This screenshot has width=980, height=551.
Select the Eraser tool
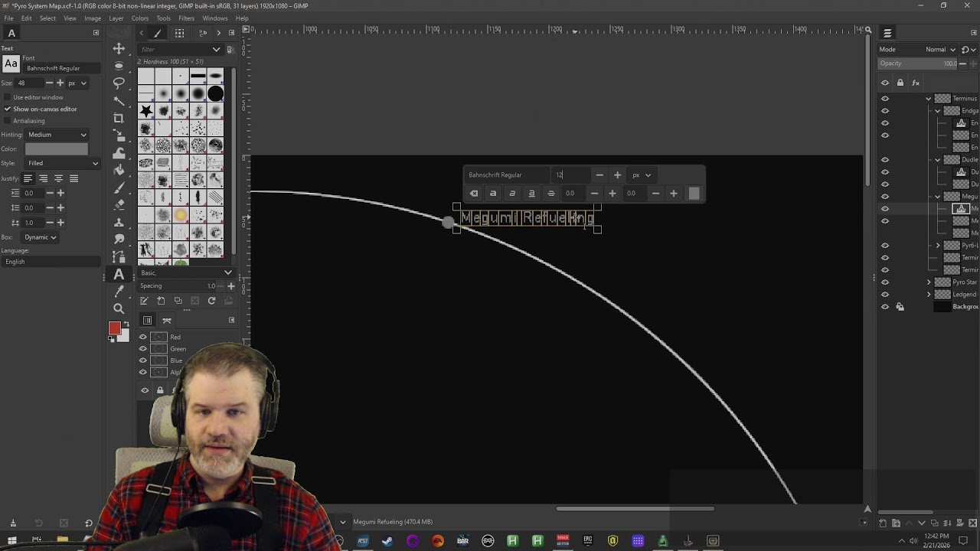(x=119, y=205)
